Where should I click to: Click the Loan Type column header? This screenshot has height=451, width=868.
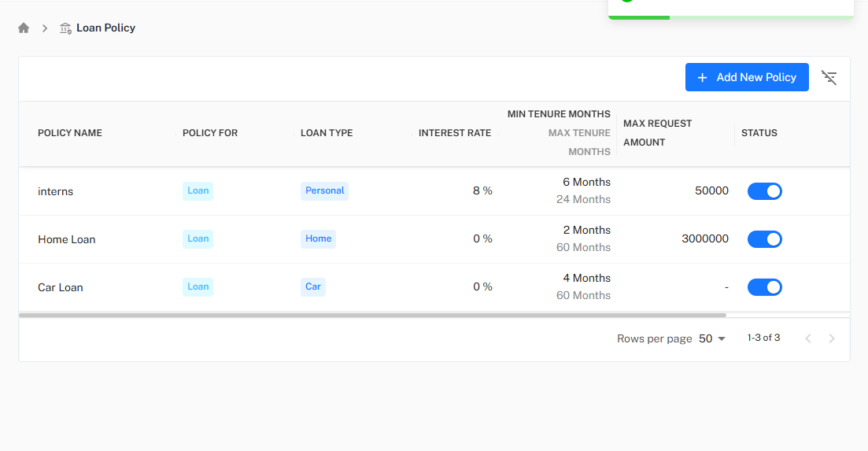pos(327,133)
